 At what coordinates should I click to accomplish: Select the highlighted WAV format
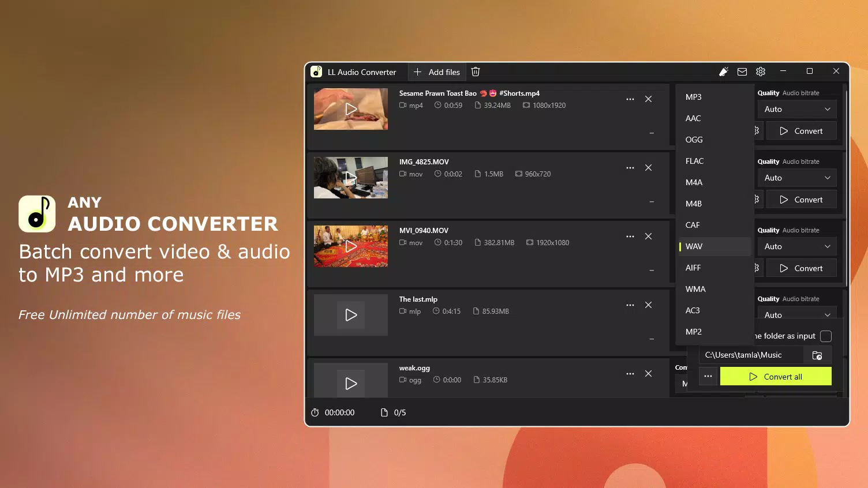click(714, 246)
